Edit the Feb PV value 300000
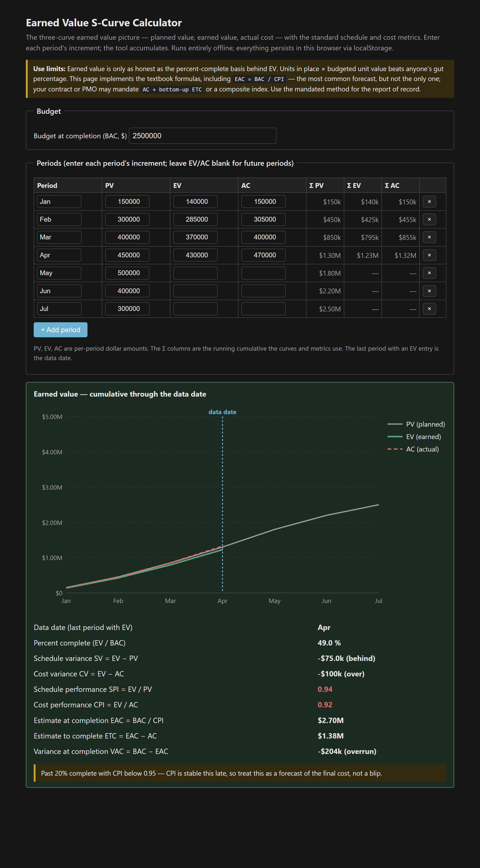The width and height of the screenshot is (480, 868). click(x=127, y=219)
